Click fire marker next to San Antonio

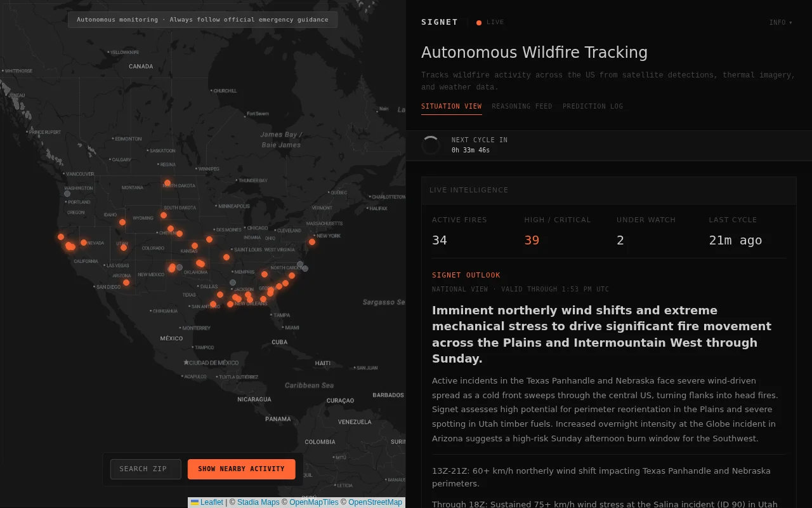pyautogui.click(x=213, y=304)
